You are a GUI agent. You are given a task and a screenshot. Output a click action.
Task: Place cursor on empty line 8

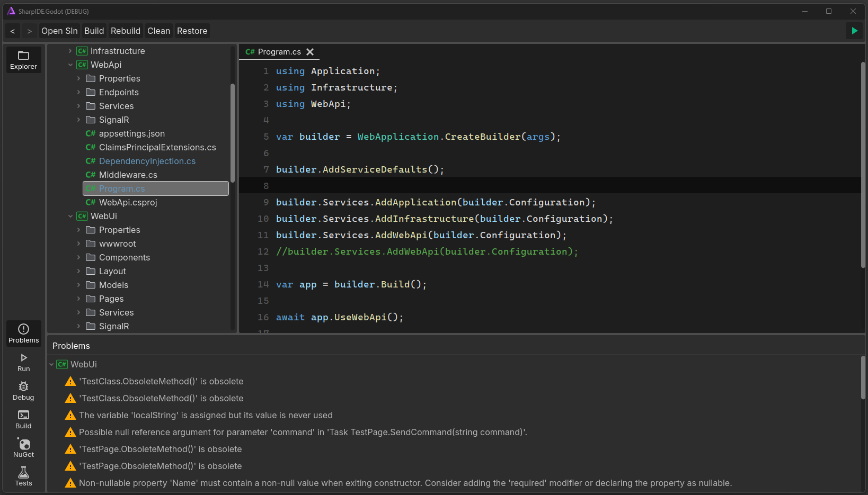[x=550, y=186]
